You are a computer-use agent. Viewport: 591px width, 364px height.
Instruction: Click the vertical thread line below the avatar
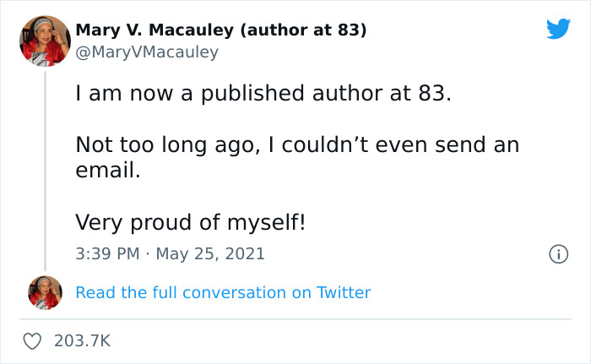[x=45, y=169]
